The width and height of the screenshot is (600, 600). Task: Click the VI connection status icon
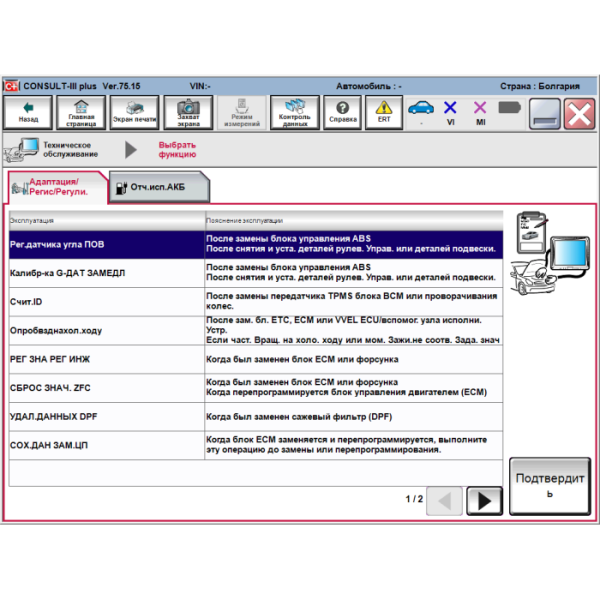tap(450, 111)
